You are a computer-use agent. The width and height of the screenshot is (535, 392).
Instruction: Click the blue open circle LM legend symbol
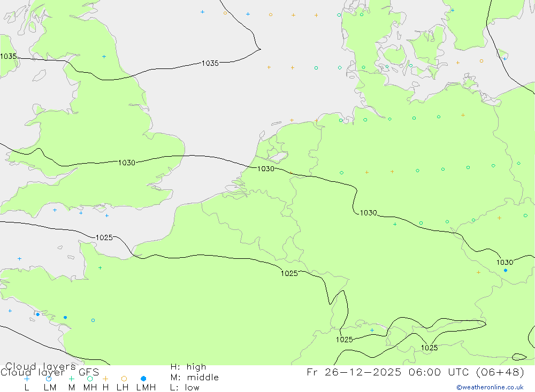coord(49,379)
